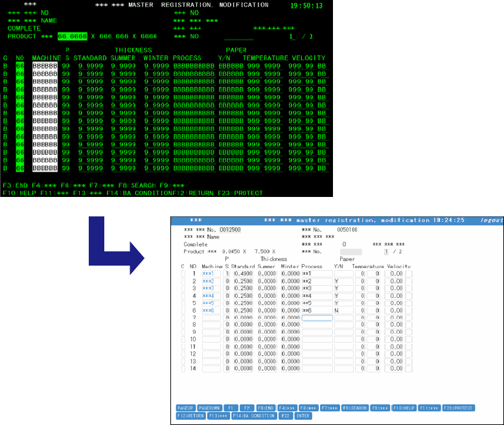The height and width of the screenshot is (425, 504).
Task: Click the F12:RETURN blue button
Action: point(191,416)
